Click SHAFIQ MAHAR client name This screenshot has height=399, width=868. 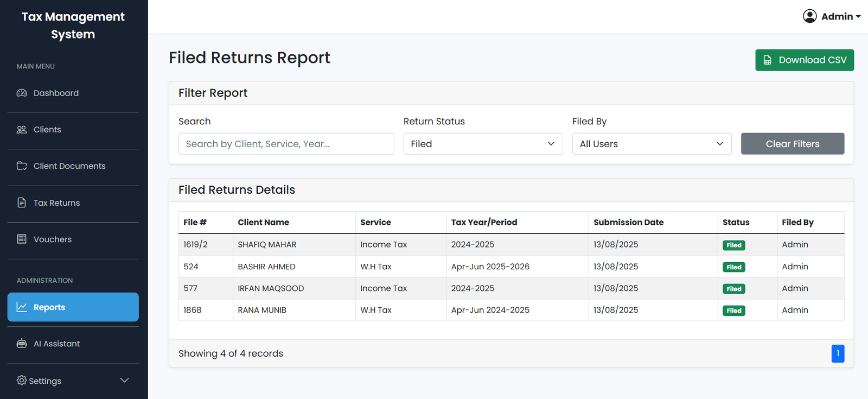click(x=267, y=245)
